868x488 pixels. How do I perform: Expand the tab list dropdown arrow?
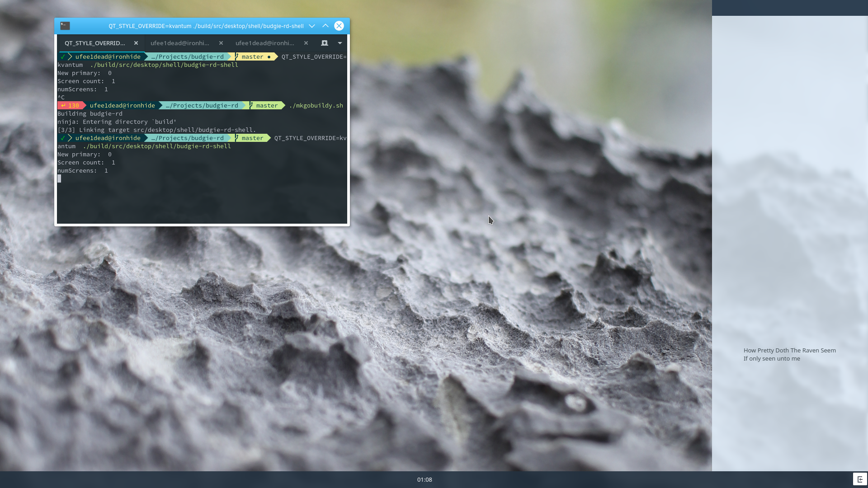340,43
